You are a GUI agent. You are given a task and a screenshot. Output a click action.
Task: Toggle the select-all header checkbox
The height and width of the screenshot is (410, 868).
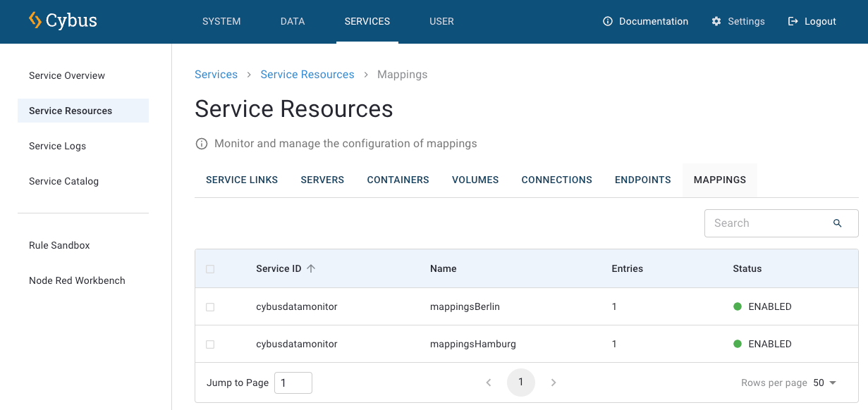pos(210,269)
